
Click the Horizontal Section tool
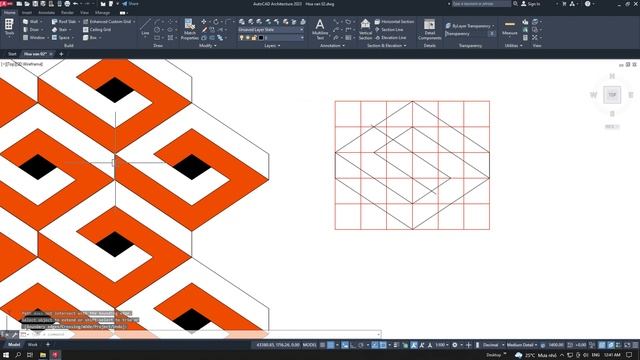point(394,22)
